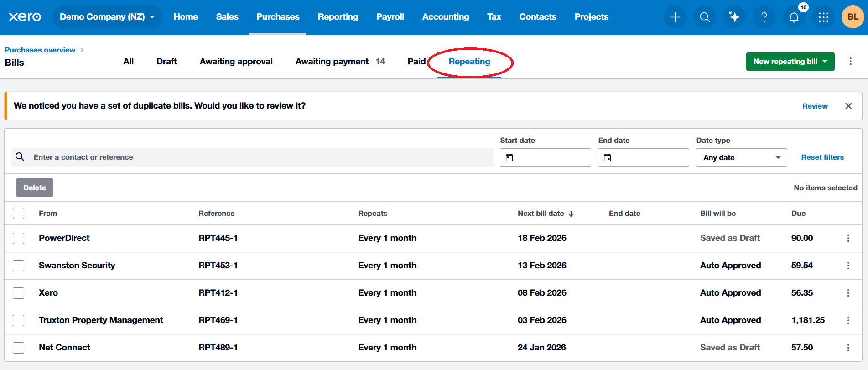Open the help question mark icon
Screen dimensions: 868x370
pos(764,17)
